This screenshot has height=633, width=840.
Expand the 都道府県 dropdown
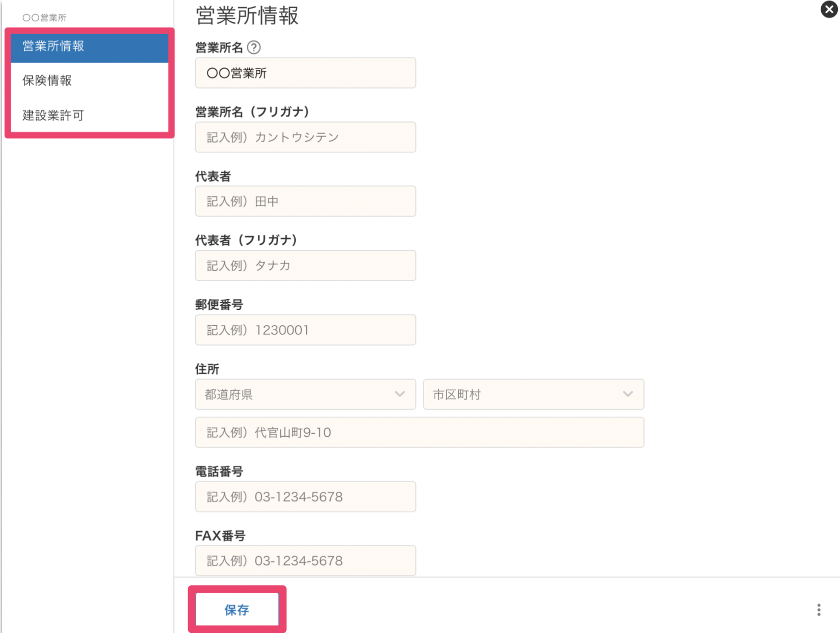click(305, 394)
